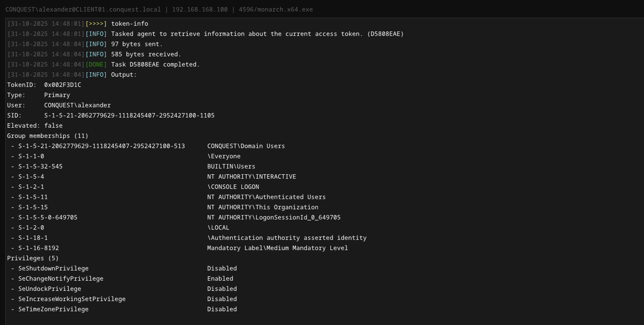
Task: Click the Group memberships (11) heading
Action: point(48,136)
